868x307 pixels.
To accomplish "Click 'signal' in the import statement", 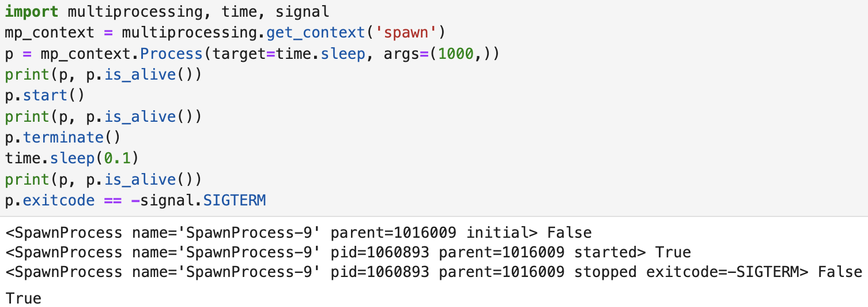I will pos(301,12).
